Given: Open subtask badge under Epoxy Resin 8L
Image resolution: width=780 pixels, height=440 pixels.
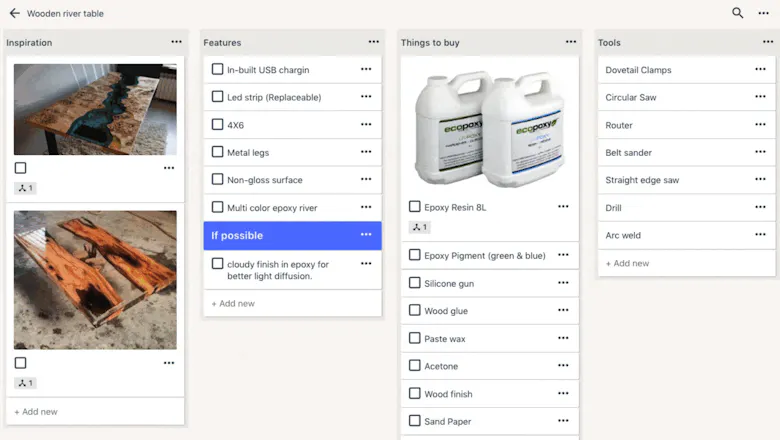Looking at the screenshot, I should click(x=420, y=227).
